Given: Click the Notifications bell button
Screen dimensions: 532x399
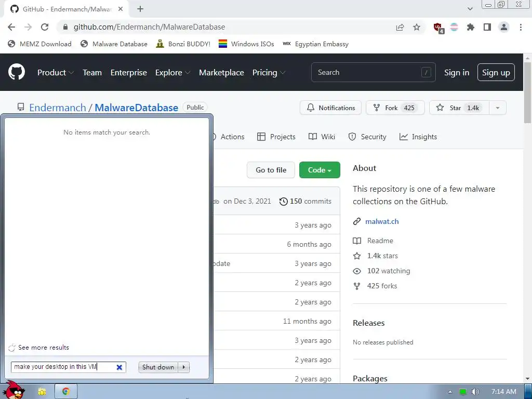Looking at the screenshot, I should click(331, 108).
